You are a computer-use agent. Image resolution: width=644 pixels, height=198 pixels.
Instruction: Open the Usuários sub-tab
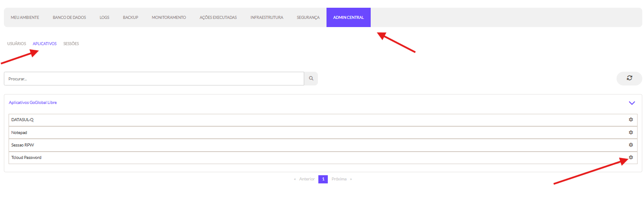17,44
